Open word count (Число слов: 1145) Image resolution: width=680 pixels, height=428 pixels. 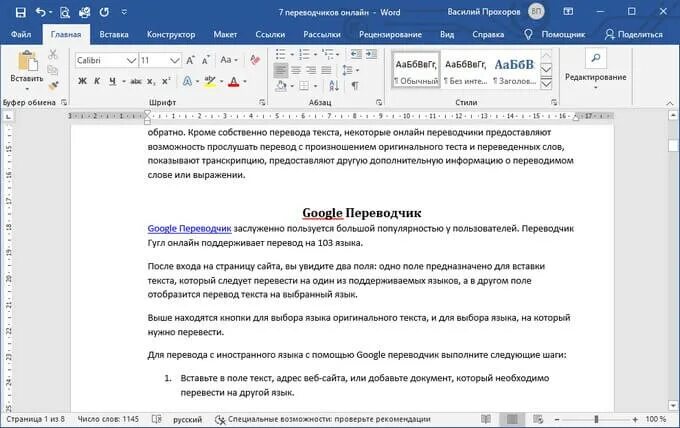(108, 419)
